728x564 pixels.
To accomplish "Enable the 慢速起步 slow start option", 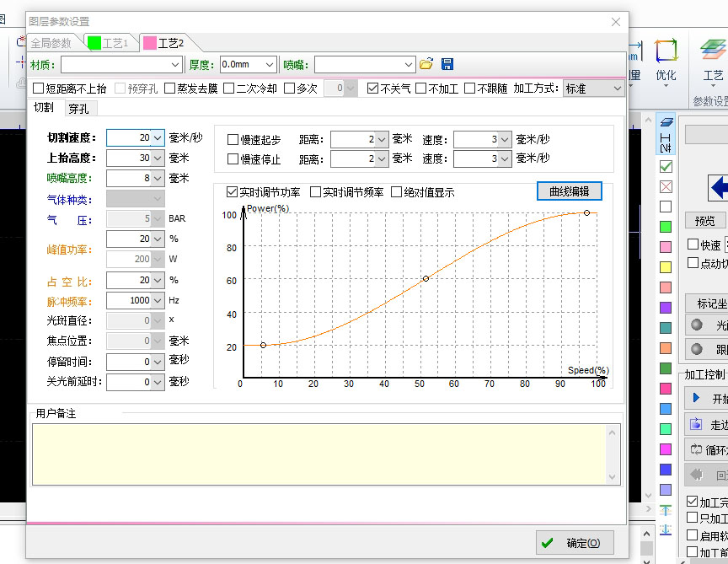I will point(232,140).
